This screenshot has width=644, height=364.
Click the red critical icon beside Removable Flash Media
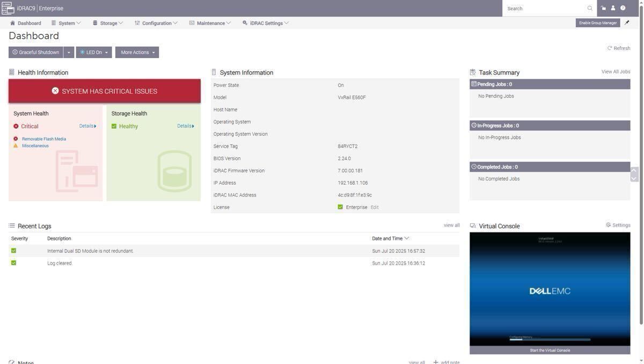click(x=16, y=139)
